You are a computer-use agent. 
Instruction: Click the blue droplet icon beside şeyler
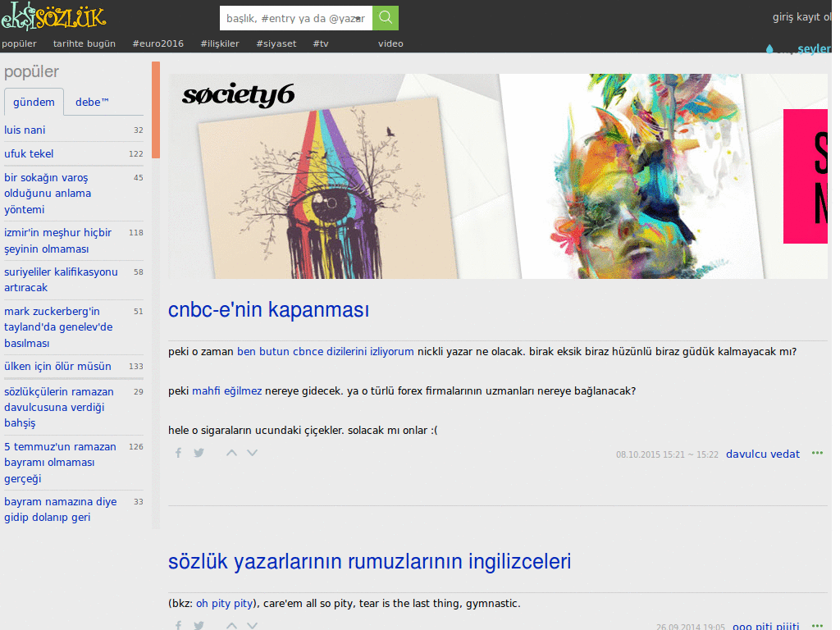(769, 48)
